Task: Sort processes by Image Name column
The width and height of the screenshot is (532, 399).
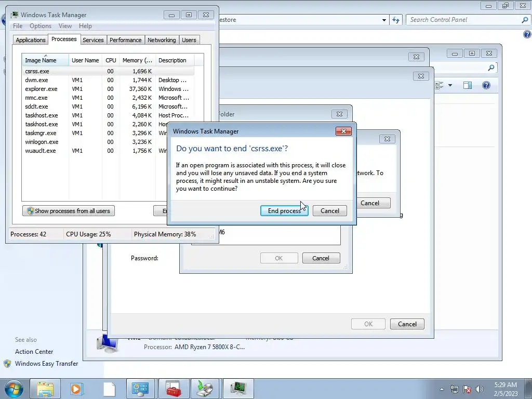Action: (45, 60)
